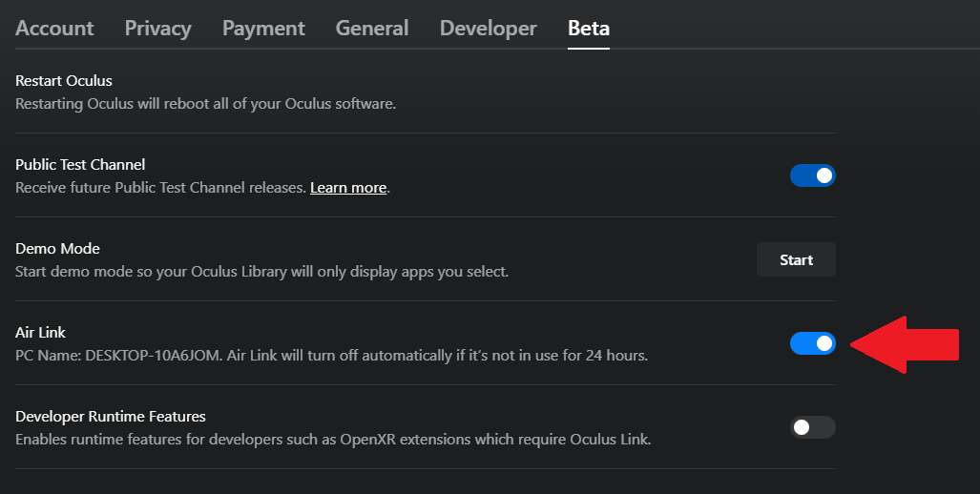This screenshot has width=980, height=494.
Task: Switch to the Account tab
Action: [54, 29]
